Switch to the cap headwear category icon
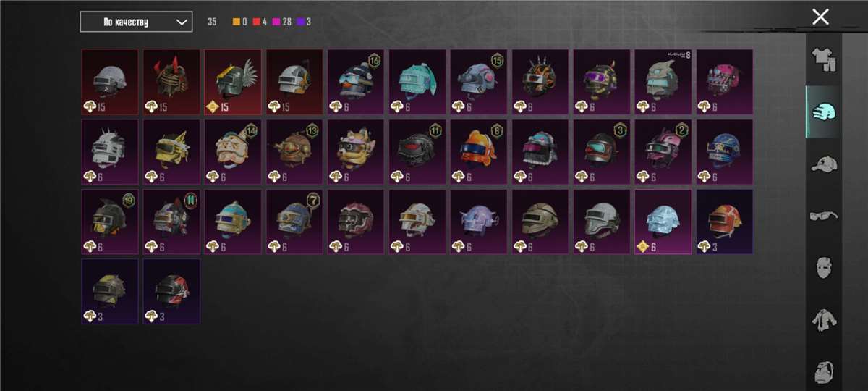Viewport: 868px width, 391px height. (823, 164)
